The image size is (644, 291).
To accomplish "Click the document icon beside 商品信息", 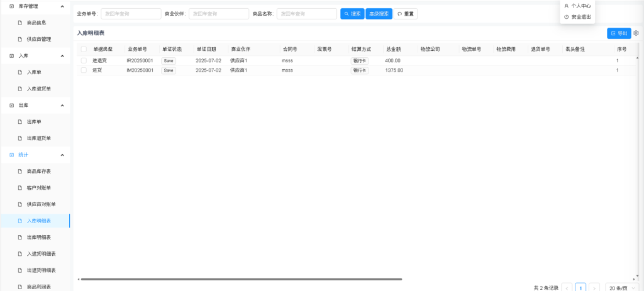I will tap(19, 23).
